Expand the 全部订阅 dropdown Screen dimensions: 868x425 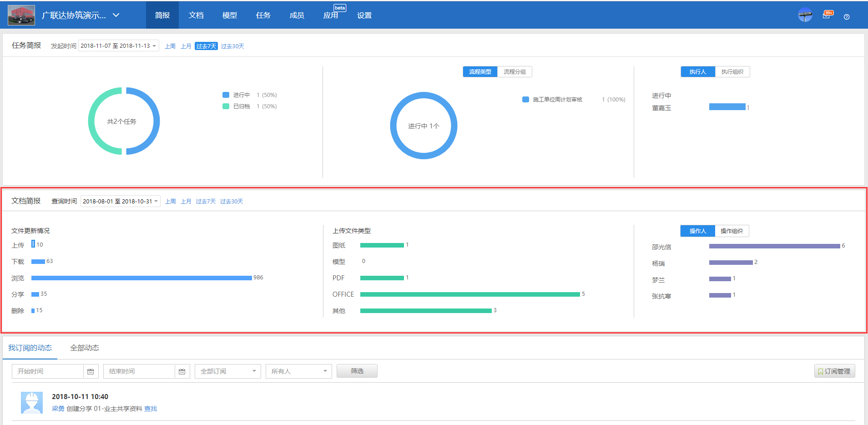tap(227, 371)
